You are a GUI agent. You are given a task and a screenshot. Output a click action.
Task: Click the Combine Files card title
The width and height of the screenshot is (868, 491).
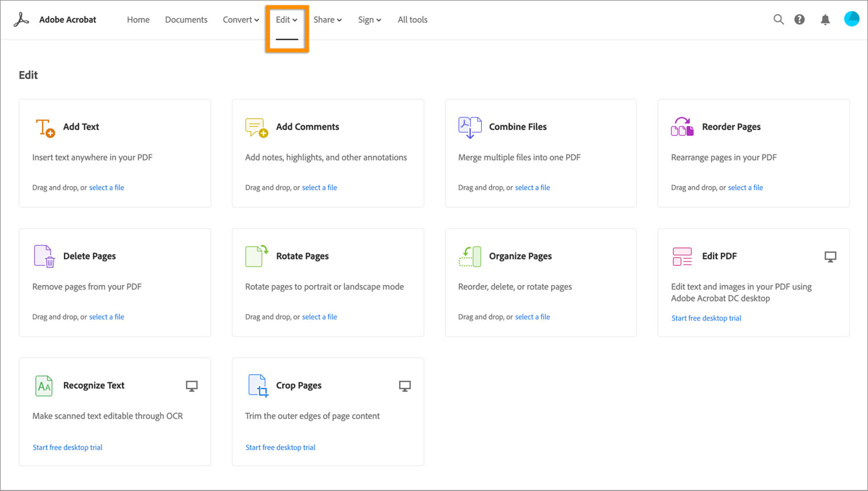coord(518,127)
